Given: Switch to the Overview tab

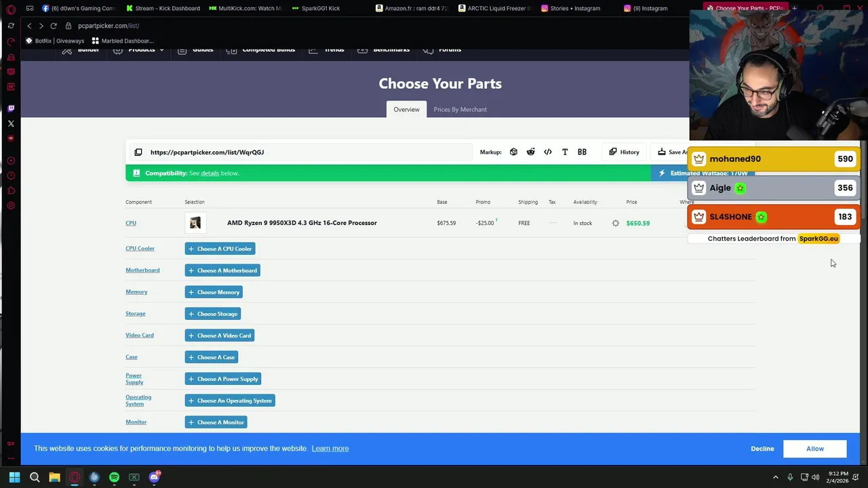Looking at the screenshot, I should (x=406, y=109).
